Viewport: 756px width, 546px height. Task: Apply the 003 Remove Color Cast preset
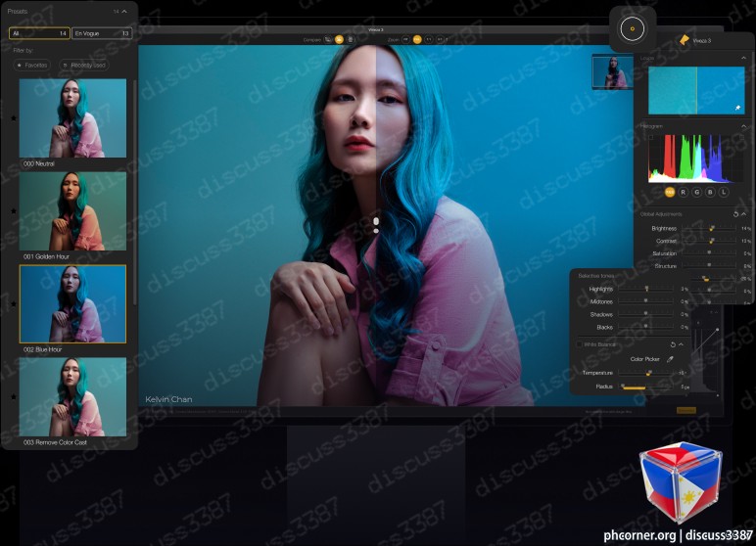(x=72, y=396)
